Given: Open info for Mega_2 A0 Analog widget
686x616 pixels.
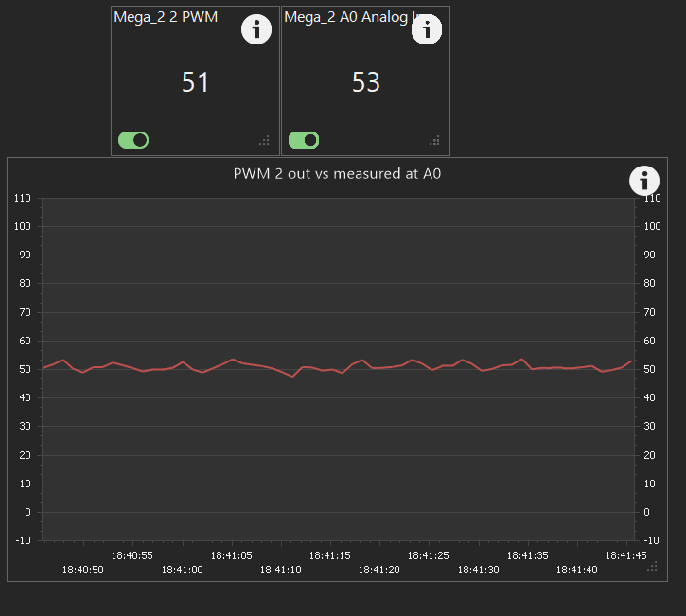Looking at the screenshot, I should tap(427, 29).
